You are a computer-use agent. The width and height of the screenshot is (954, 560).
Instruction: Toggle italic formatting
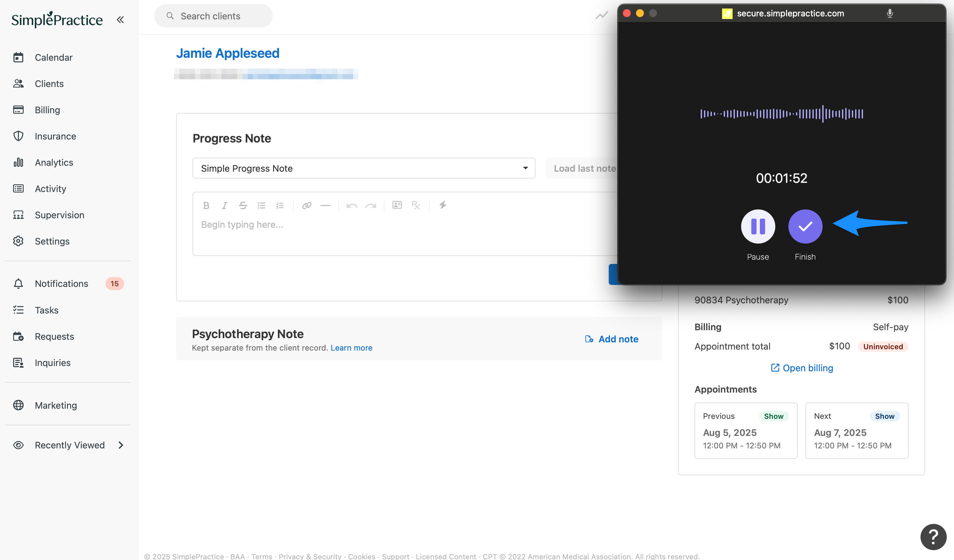[x=224, y=205]
